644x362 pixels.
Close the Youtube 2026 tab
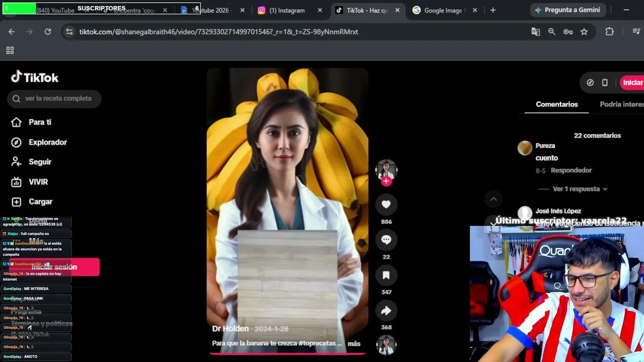click(x=243, y=10)
